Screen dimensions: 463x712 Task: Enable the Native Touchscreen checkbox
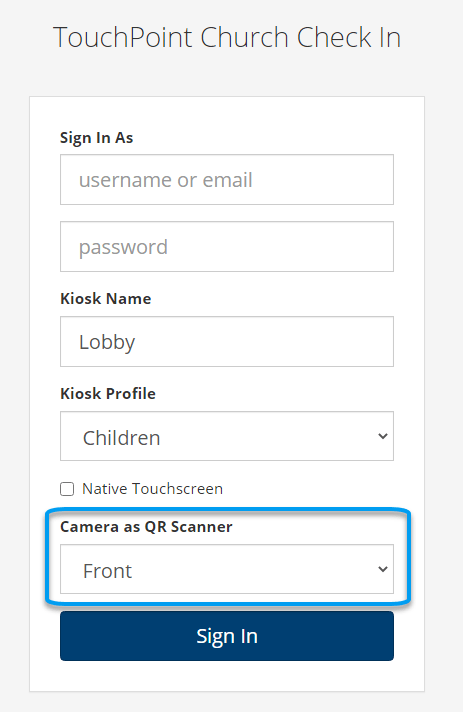click(67, 489)
